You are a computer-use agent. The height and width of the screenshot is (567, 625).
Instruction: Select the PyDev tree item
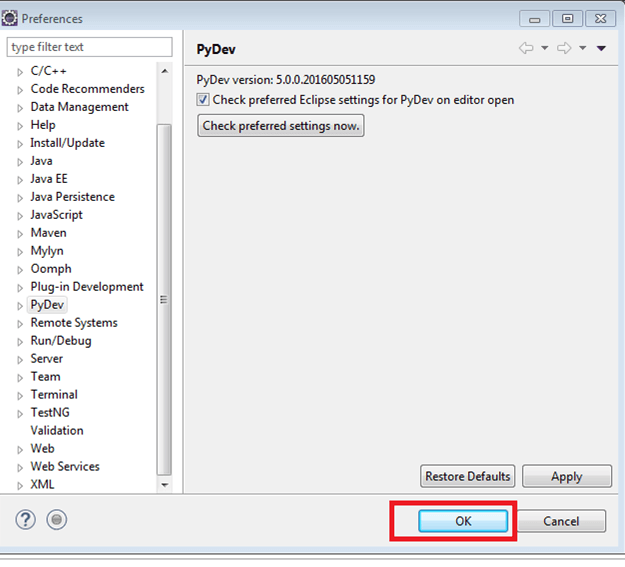47,305
